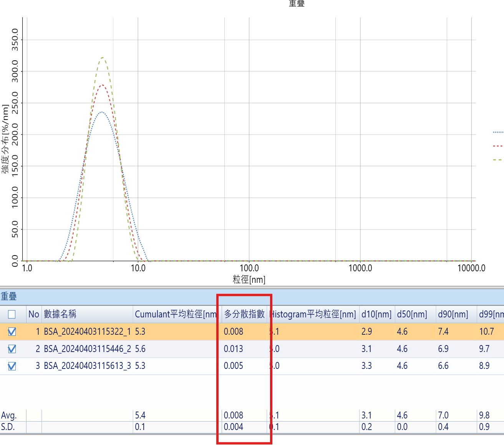Viewport: 504px width, 445px height.
Task: Click the blue dotted legend line marker
Action: (x=498, y=132)
